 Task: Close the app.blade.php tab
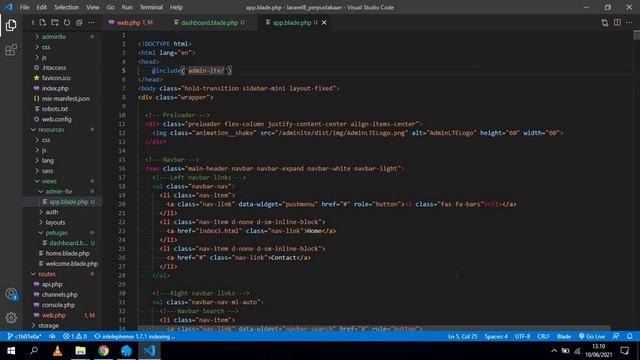pos(324,22)
